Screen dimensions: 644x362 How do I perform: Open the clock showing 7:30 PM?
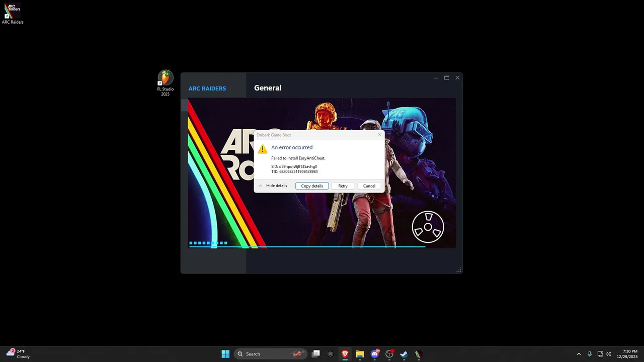click(627, 354)
